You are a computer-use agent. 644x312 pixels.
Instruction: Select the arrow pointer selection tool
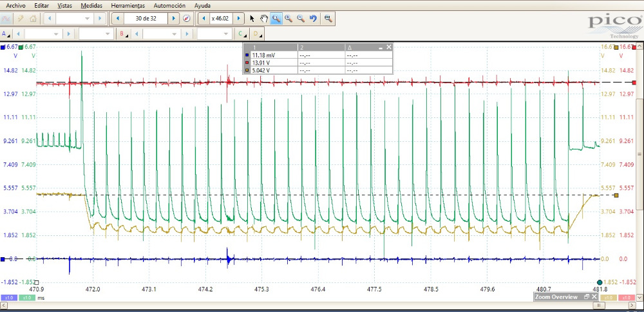pos(252,19)
